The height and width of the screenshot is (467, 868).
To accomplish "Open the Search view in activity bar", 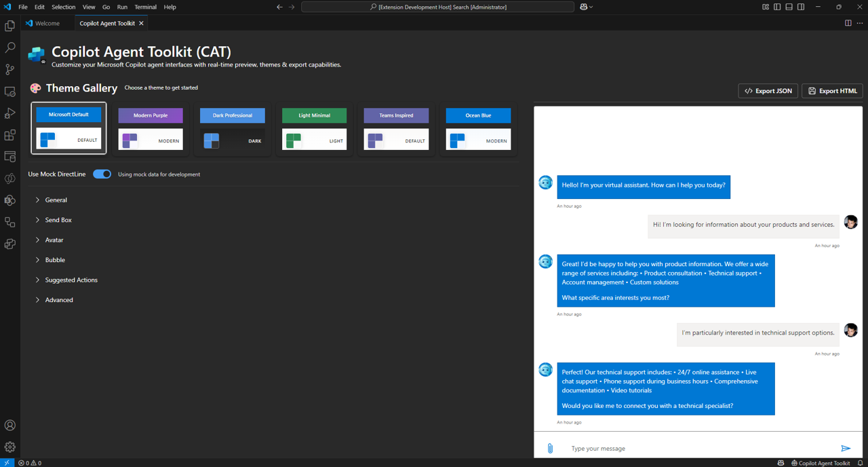I will click(x=9, y=48).
